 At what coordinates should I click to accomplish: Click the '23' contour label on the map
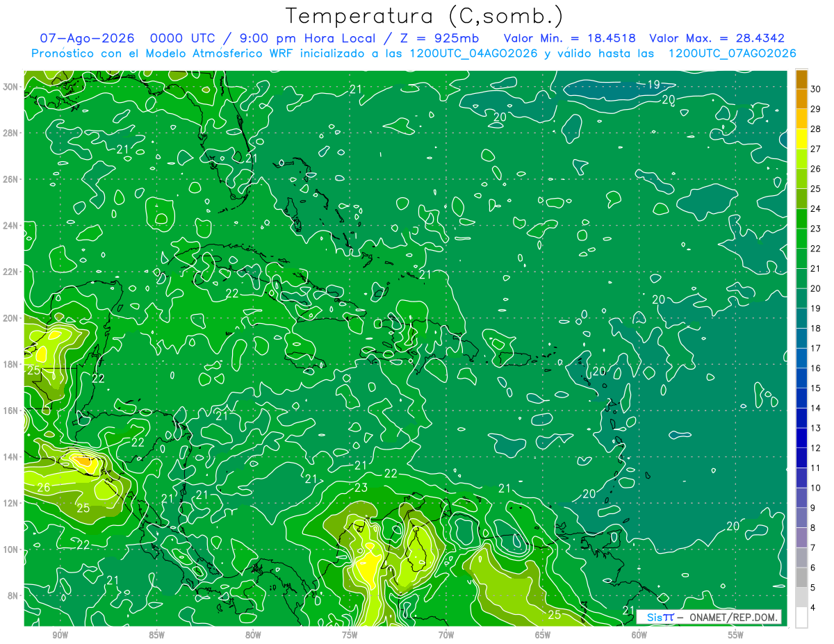click(361, 488)
